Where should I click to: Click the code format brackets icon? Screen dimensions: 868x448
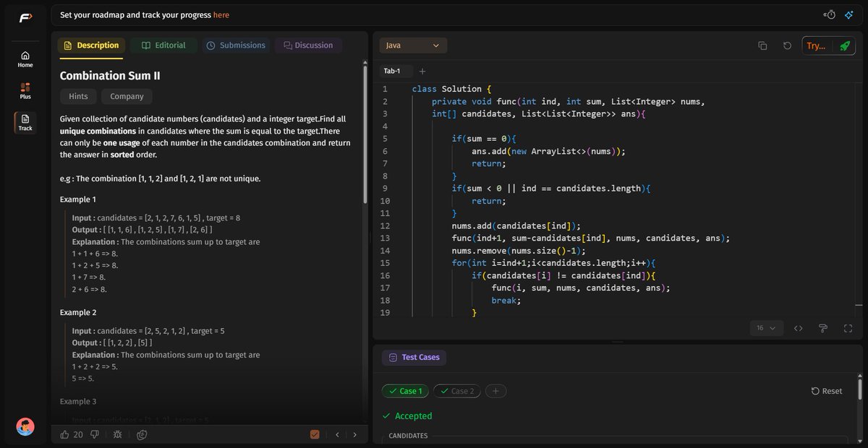pyautogui.click(x=799, y=328)
